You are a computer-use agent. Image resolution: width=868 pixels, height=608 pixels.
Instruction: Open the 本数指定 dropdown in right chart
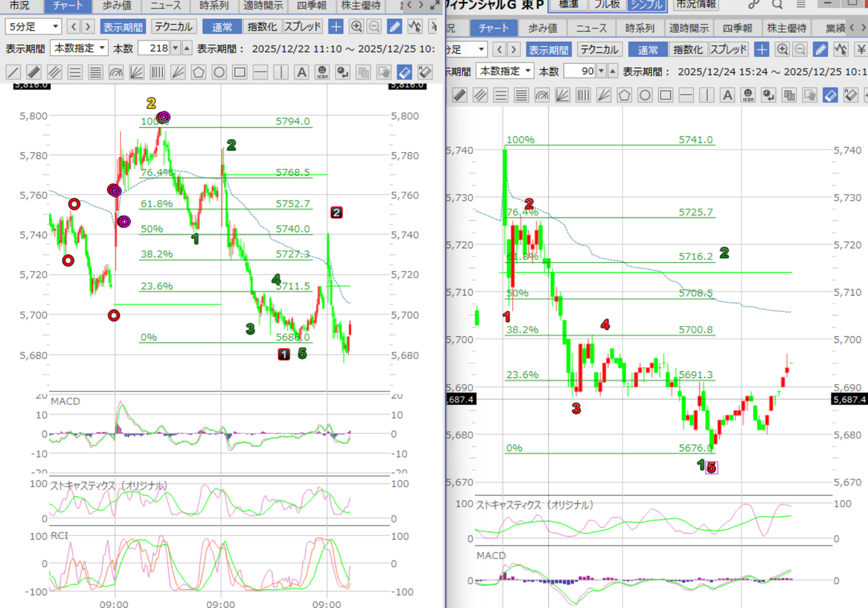click(505, 71)
